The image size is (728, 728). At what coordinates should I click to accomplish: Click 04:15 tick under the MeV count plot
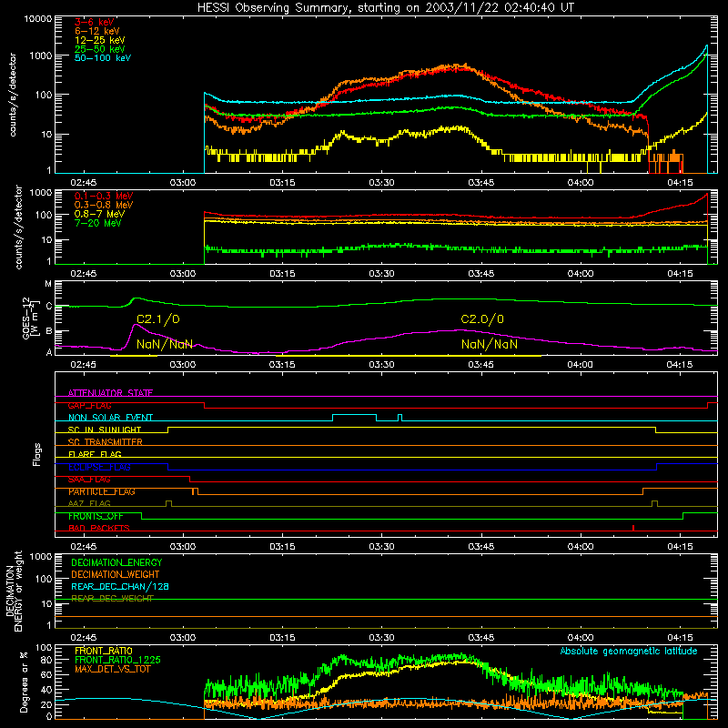click(680, 274)
